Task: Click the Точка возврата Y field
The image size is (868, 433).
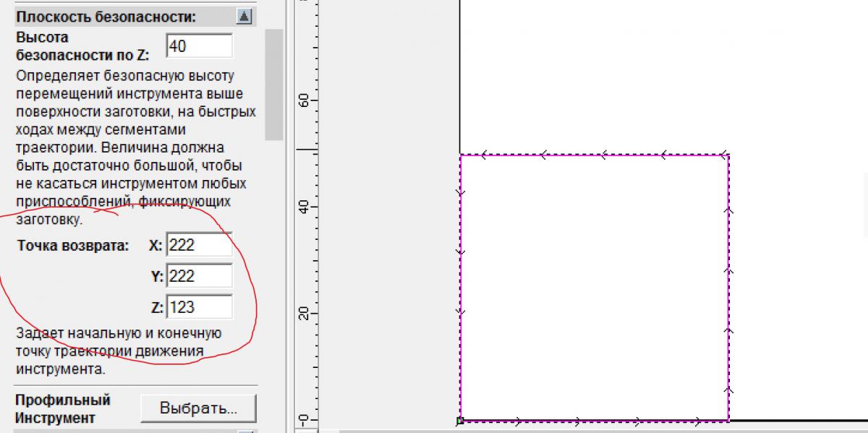Action: [200, 276]
